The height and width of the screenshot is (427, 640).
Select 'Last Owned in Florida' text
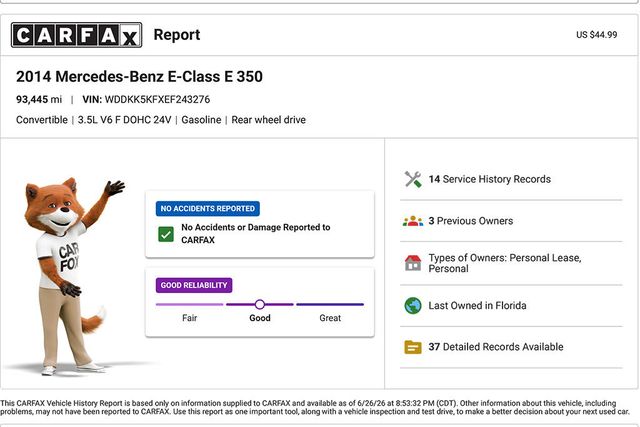point(477,305)
